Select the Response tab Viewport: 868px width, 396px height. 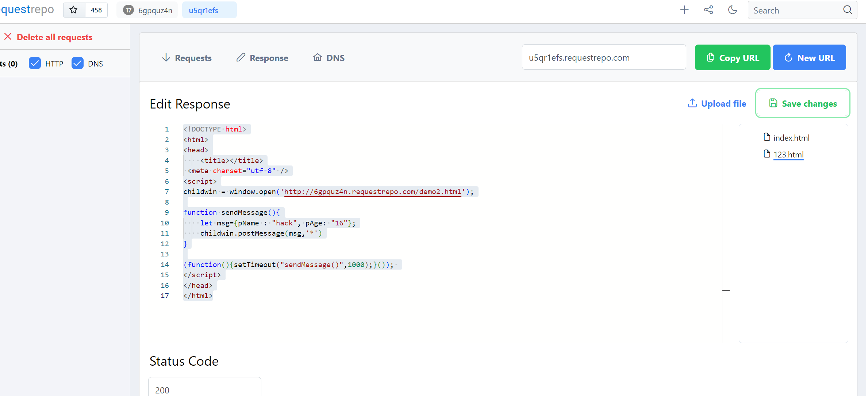click(262, 58)
